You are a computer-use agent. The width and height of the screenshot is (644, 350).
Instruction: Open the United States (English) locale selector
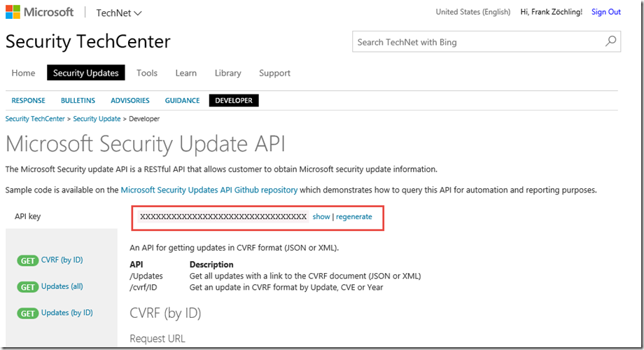(472, 12)
